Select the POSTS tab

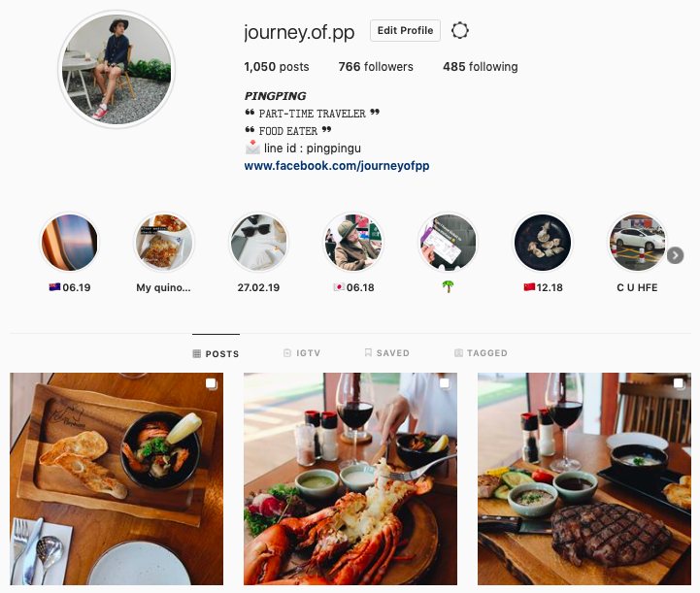(x=217, y=354)
